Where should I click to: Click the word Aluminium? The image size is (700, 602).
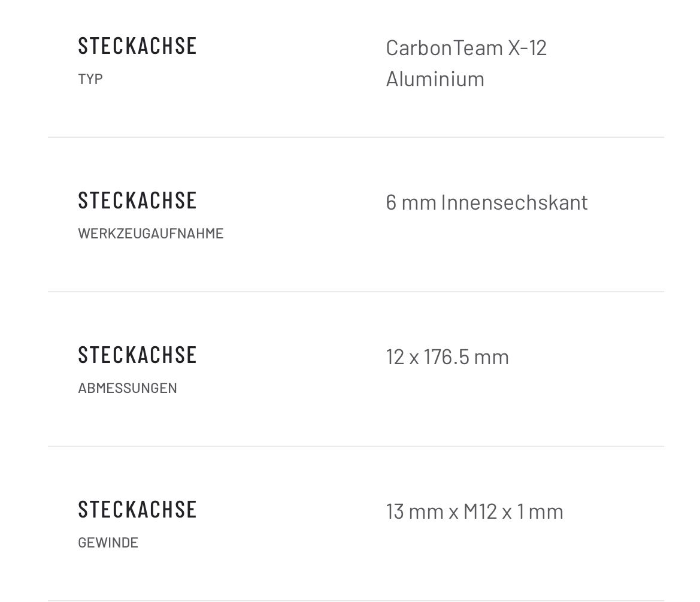[435, 79]
